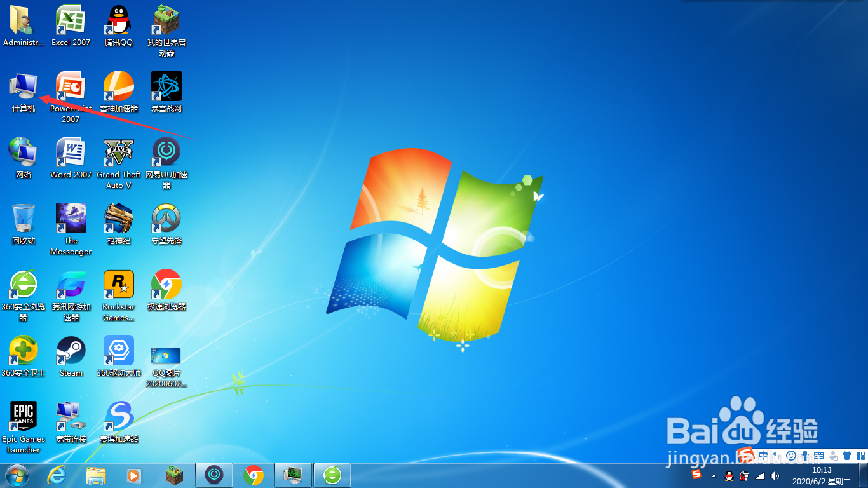Open Windows Explorer from the taskbar

click(x=96, y=475)
